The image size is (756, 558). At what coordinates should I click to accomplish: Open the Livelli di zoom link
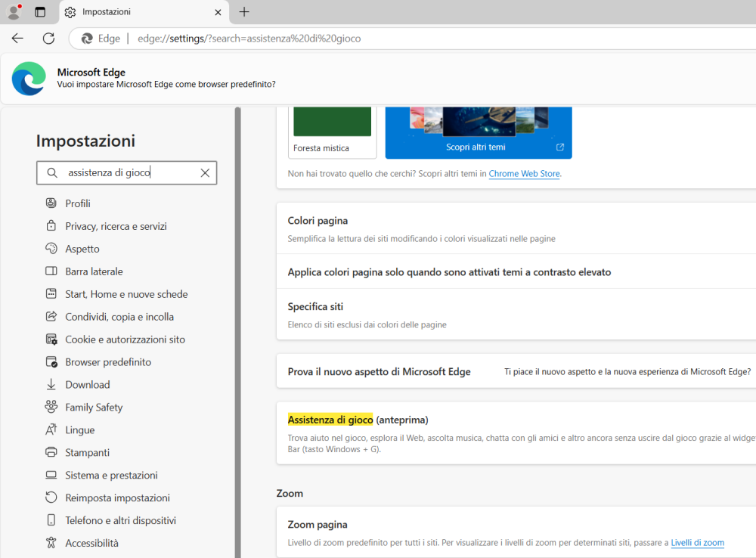pyautogui.click(x=697, y=543)
